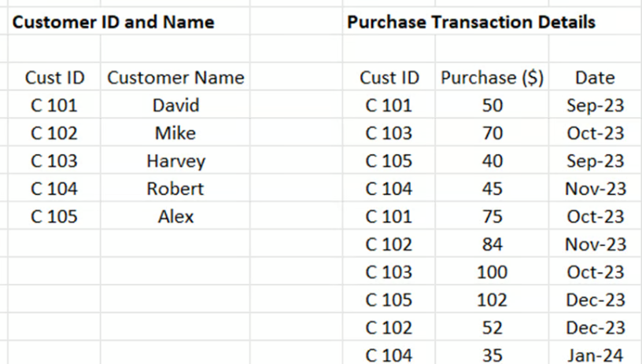Click the purchase amount cell showing 70
This screenshot has height=364, width=642.
point(493,133)
